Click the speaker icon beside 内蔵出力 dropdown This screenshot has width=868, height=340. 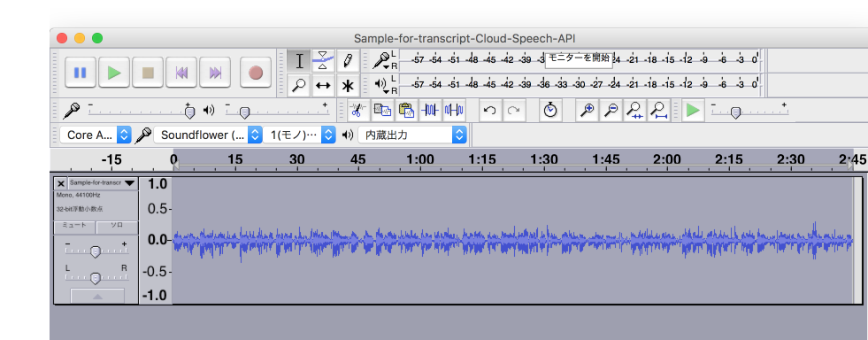click(x=347, y=135)
